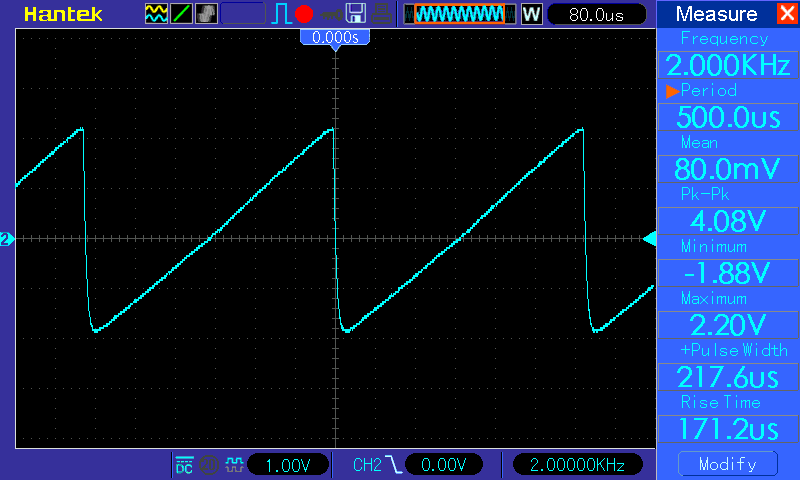Viewport: 800px width, 480px height.
Task: Click the red record run/stop circle
Action: 304,14
